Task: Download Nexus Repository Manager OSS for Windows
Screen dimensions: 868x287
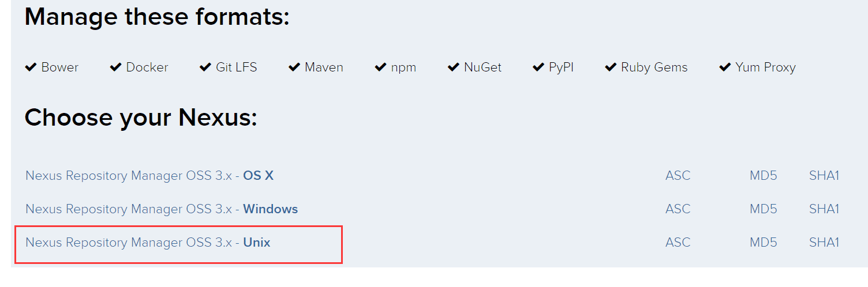Action: click(162, 209)
